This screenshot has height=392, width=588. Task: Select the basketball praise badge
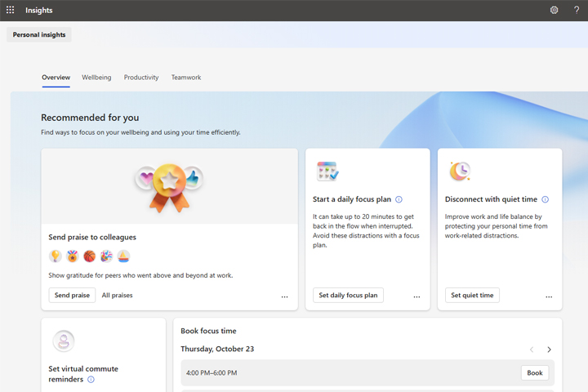click(x=90, y=256)
